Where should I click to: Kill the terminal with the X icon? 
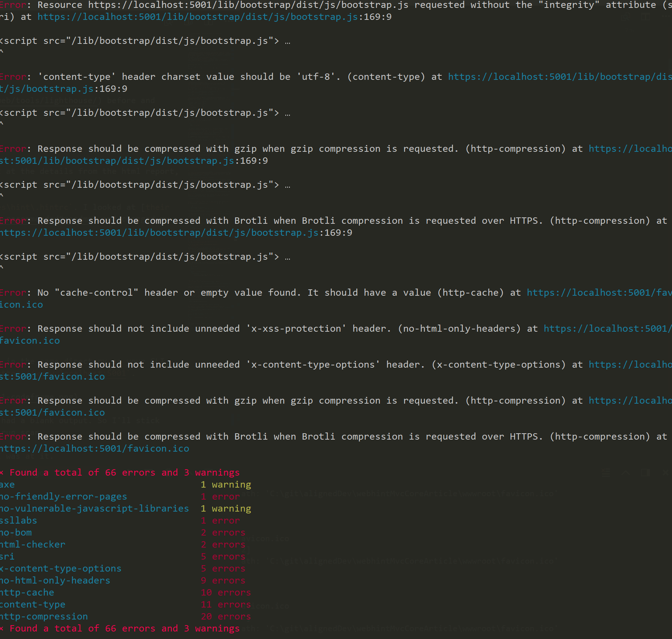point(666,473)
